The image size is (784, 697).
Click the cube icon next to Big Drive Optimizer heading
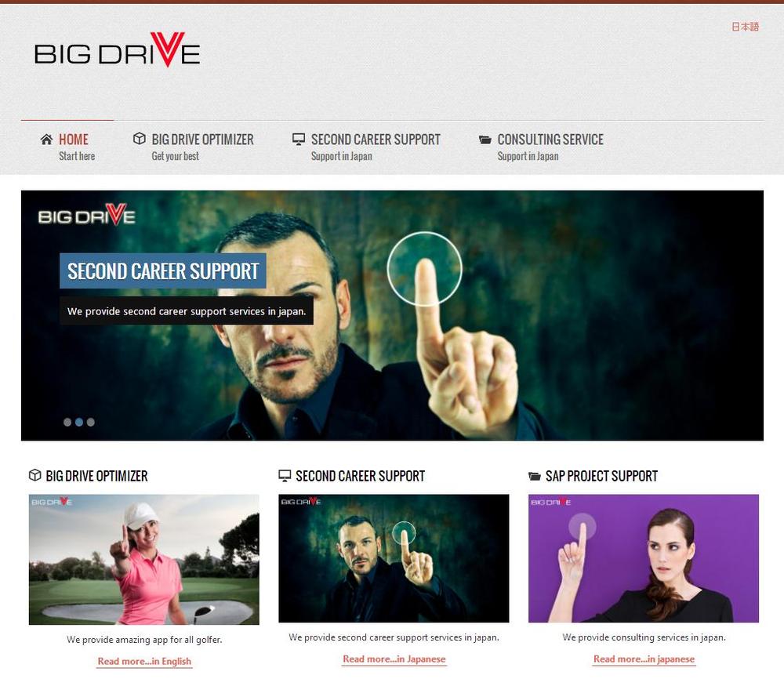tap(35, 475)
